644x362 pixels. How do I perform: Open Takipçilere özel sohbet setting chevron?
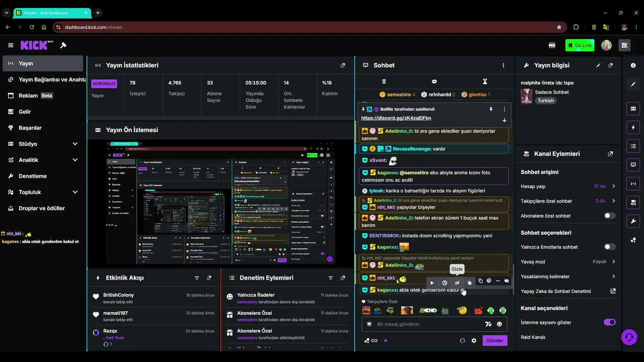coord(613,201)
